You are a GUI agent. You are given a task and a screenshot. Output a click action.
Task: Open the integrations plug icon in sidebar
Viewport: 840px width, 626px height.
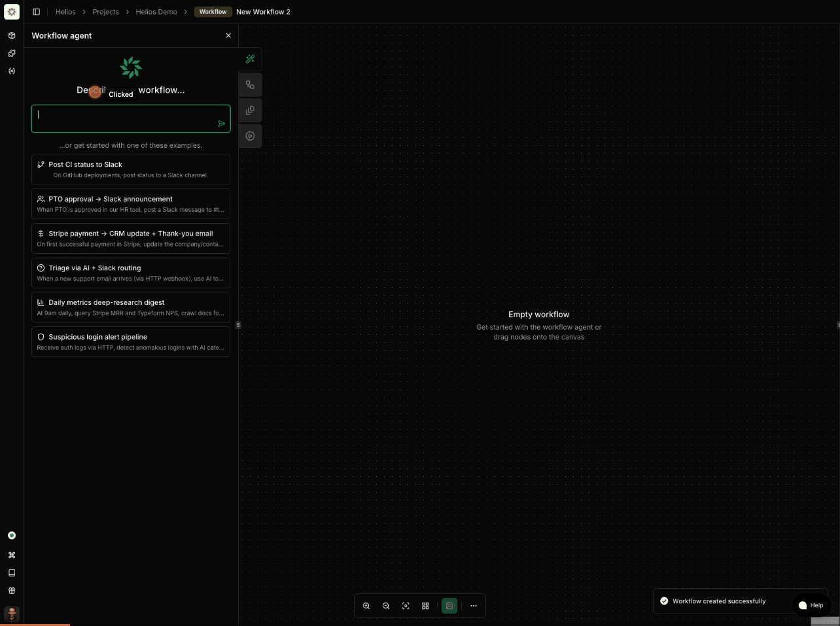tap(12, 53)
